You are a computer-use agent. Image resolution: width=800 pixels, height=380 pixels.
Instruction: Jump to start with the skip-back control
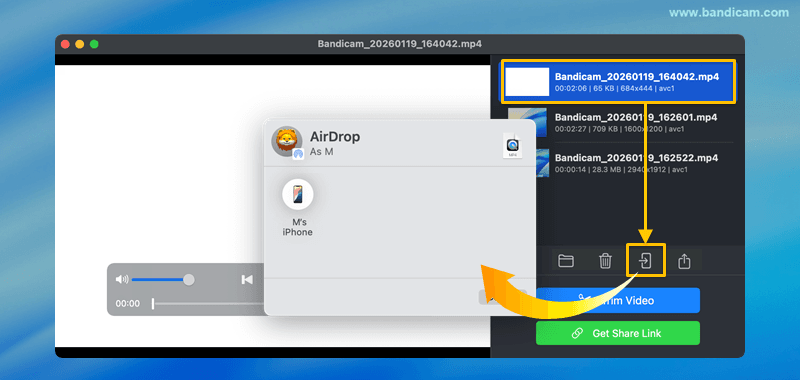247,279
